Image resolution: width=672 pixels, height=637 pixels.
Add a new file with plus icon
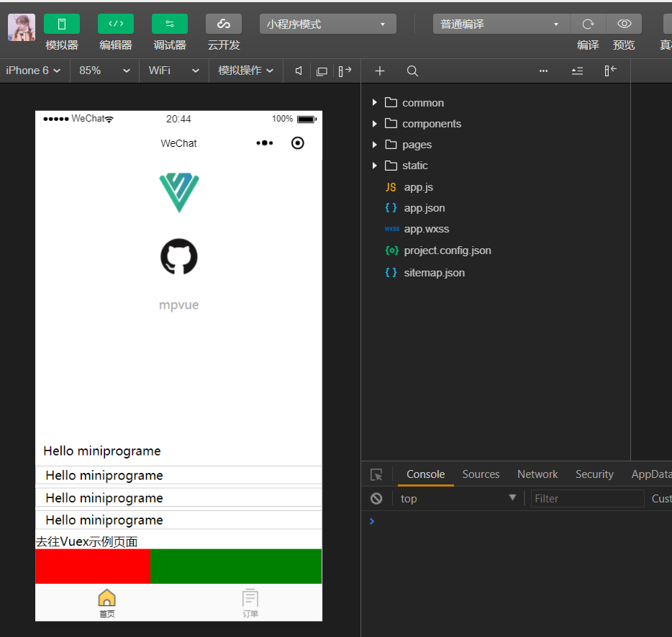(x=380, y=71)
